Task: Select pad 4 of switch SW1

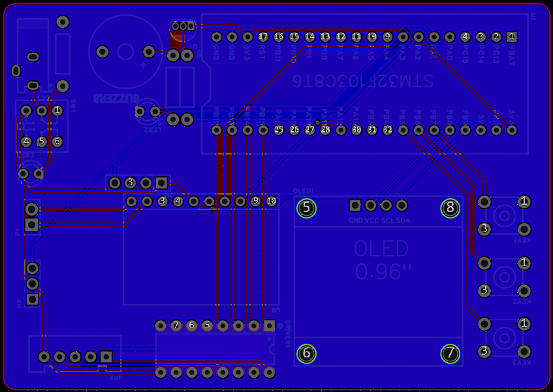Action: click(26, 142)
